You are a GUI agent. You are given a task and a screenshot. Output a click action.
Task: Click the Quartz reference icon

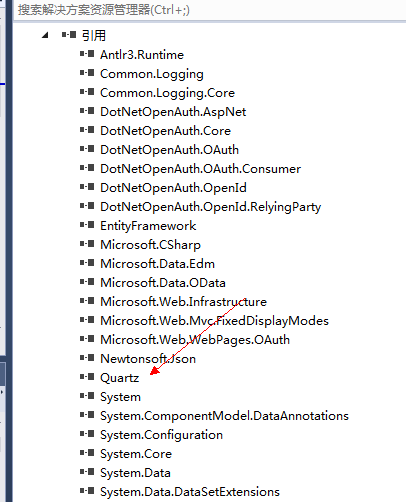click(x=87, y=377)
